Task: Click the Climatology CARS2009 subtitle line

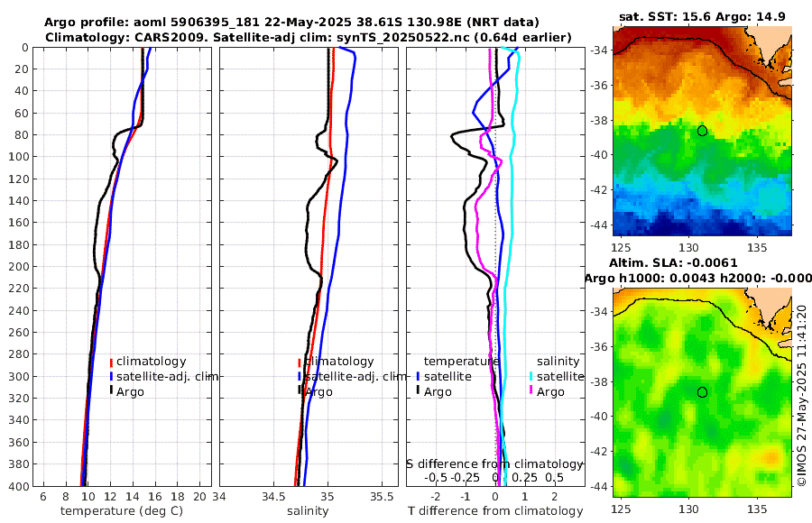Action: [x=309, y=37]
